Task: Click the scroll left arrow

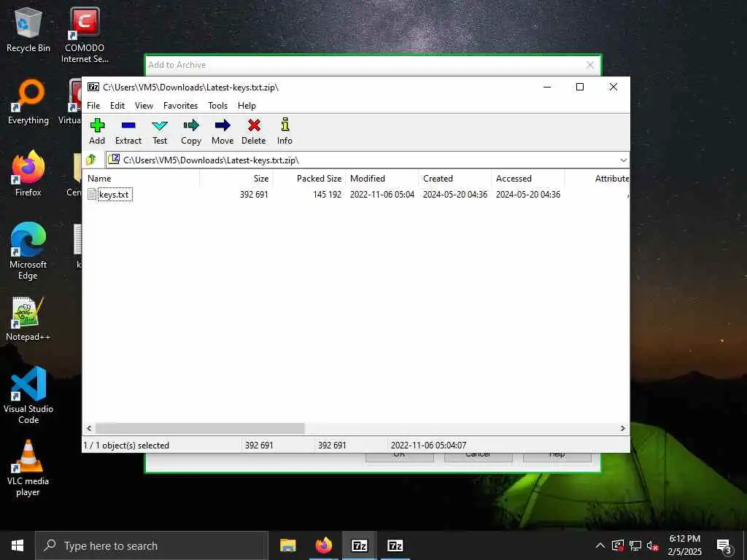Action: pos(89,428)
